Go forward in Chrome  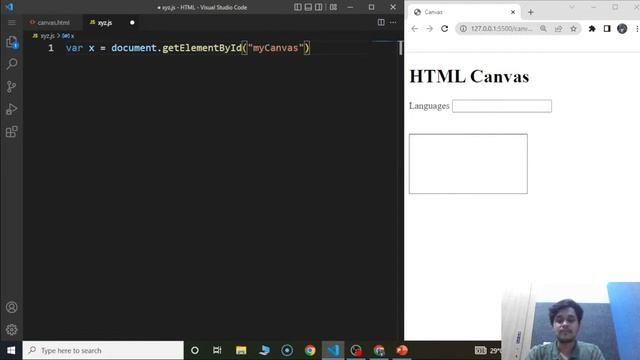(429, 29)
